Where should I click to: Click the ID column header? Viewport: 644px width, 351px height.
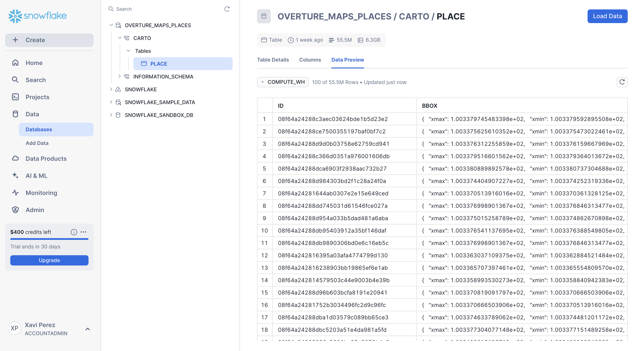pyautogui.click(x=344, y=106)
